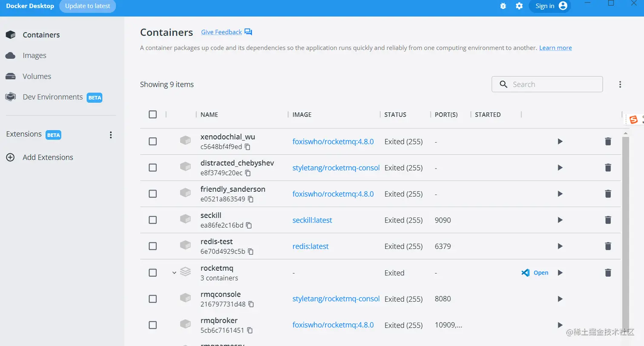Click Add Extensions in the sidebar
Viewport: 644px width, 346px height.
click(40, 157)
